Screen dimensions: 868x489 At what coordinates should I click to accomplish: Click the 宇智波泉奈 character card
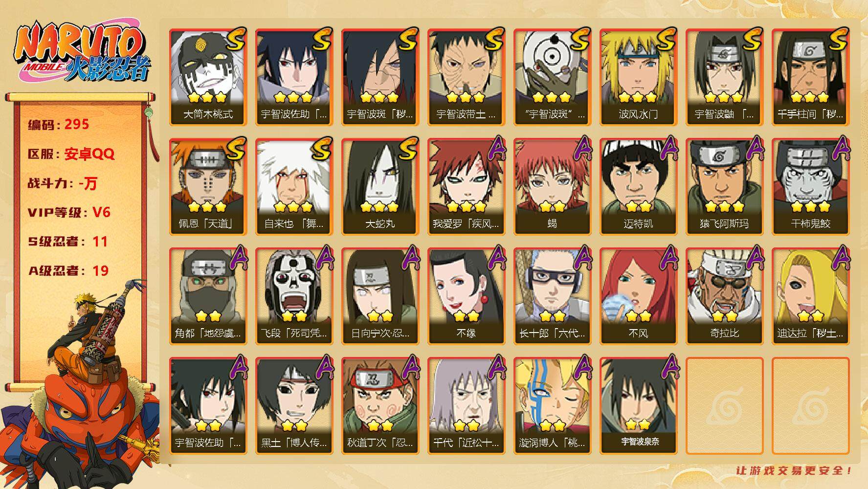click(x=638, y=406)
